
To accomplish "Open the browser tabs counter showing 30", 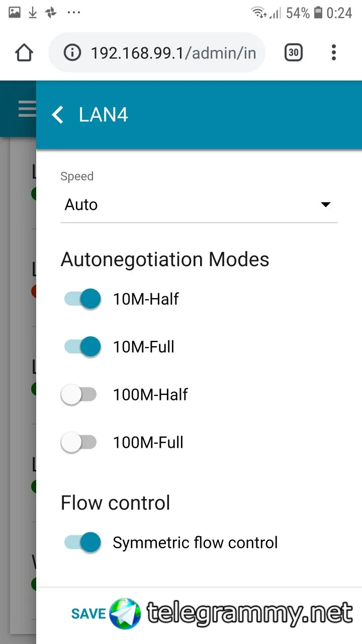I will tap(294, 52).
